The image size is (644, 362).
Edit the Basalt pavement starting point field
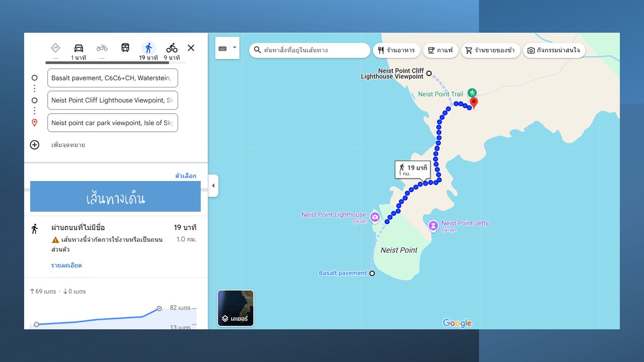point(113,78)
